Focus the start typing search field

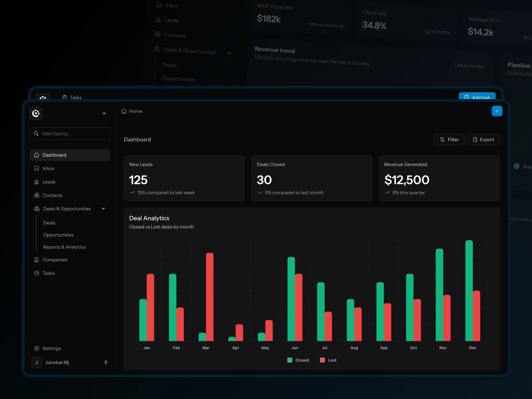pyautogui.click(x=70, y=134)
